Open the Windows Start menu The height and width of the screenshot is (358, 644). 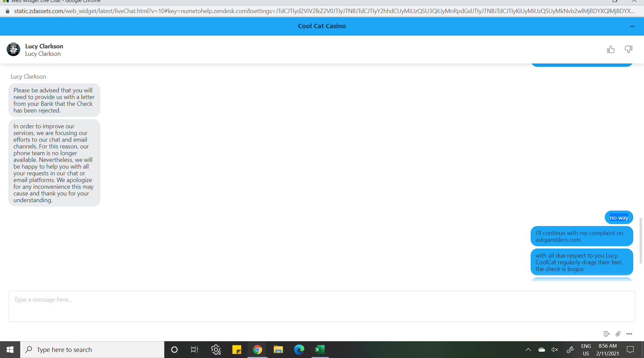[10, 350]
